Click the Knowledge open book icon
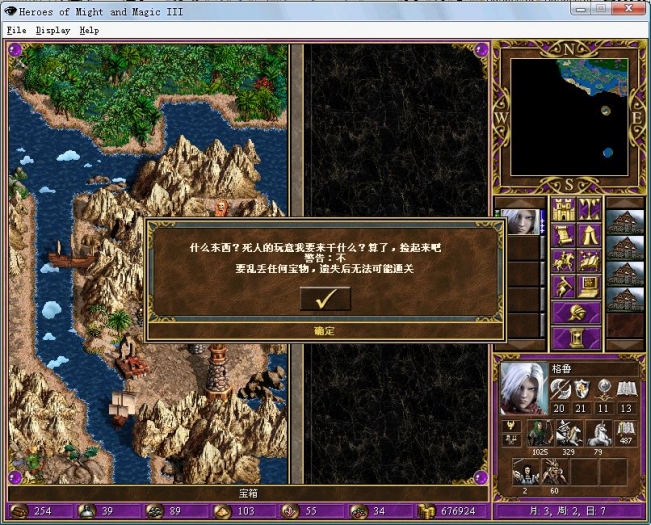 (626, 389)
